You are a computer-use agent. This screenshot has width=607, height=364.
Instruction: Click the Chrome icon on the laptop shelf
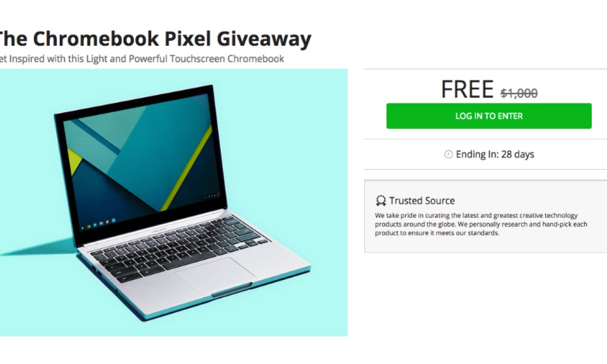89,226
